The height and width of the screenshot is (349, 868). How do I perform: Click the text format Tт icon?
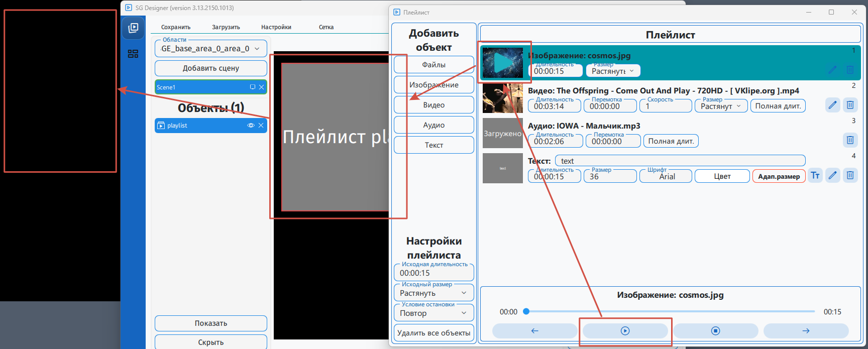click(x=815, y=175)
